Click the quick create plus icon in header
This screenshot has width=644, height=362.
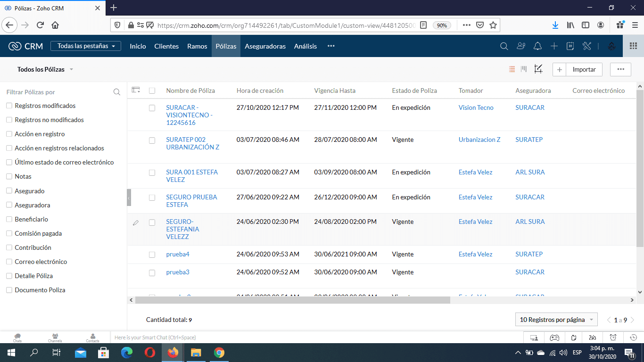point(554,46)
